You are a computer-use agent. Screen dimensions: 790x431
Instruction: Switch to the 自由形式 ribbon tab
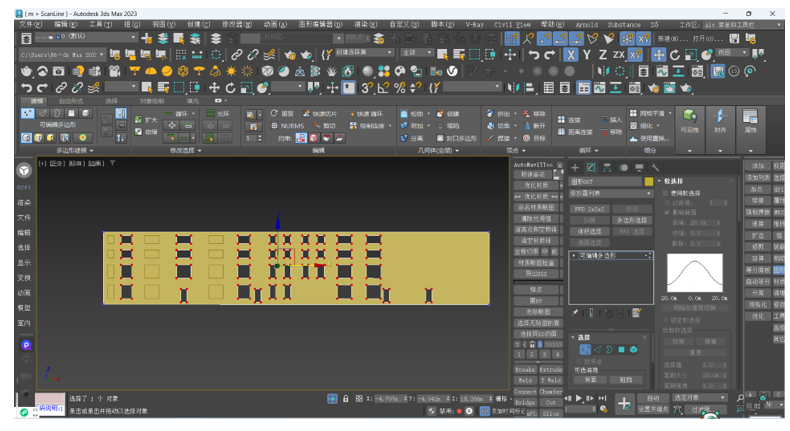[71, 101]
